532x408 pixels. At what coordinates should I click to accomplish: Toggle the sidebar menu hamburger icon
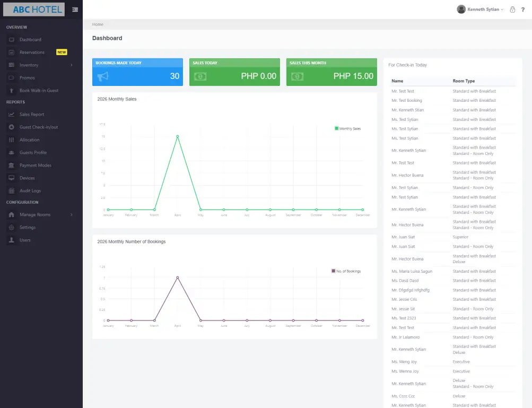[75, 10]
